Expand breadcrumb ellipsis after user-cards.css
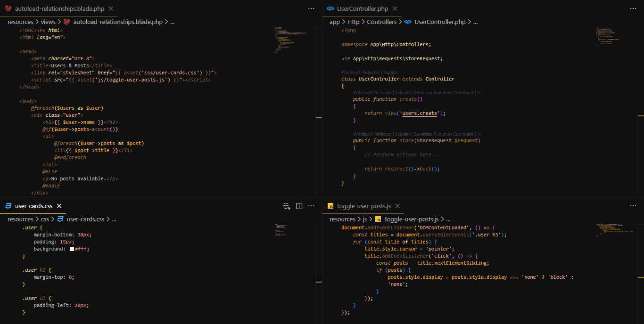The width and height of the screenshot is (644, 324). 114,219
